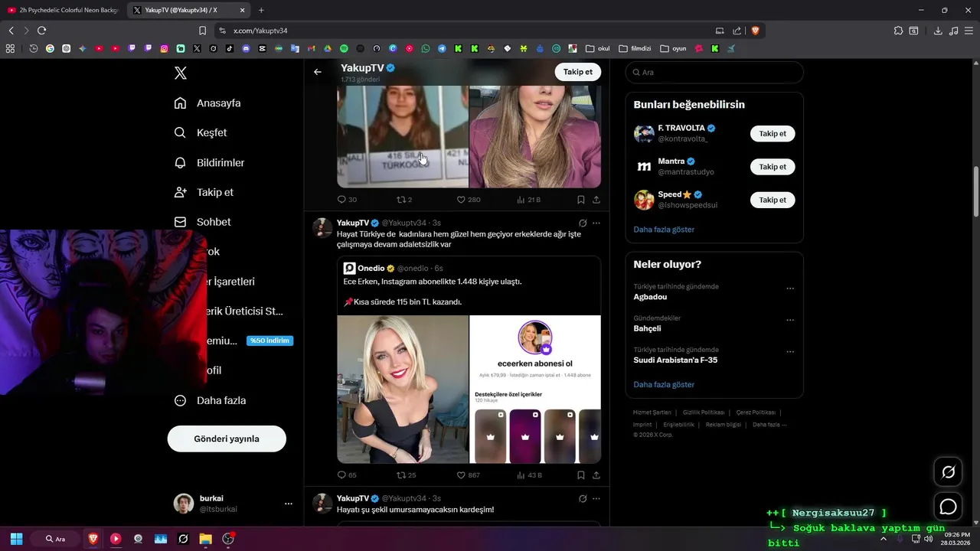Open the eceerken abonesi ol image
The height and width of the screenshot is (551, 980).
(535, 390)
